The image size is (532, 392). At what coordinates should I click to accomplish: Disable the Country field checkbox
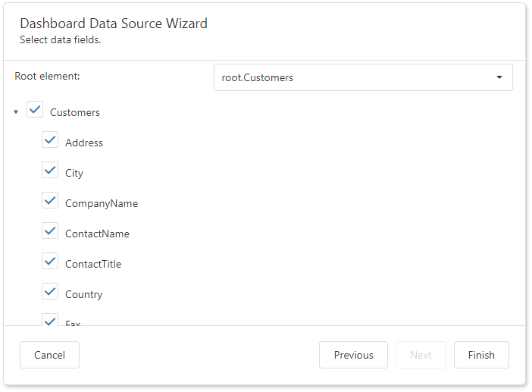click(50, 292)
